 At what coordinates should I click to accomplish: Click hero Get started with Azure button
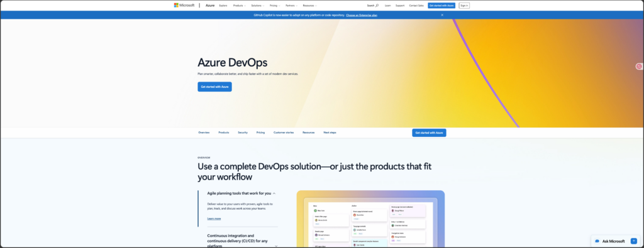click(214, 87)
